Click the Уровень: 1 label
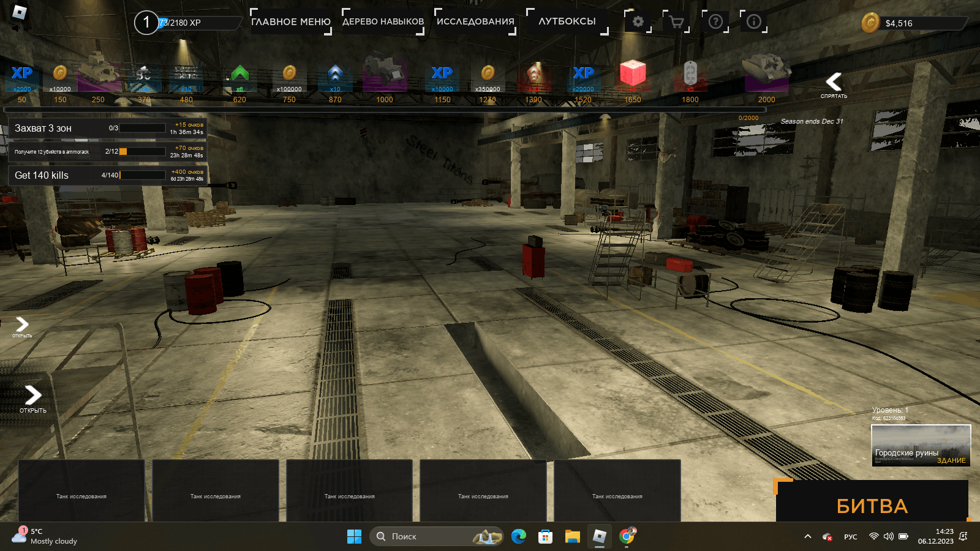This screenshot has width=980, height=551. coord(890,410)
